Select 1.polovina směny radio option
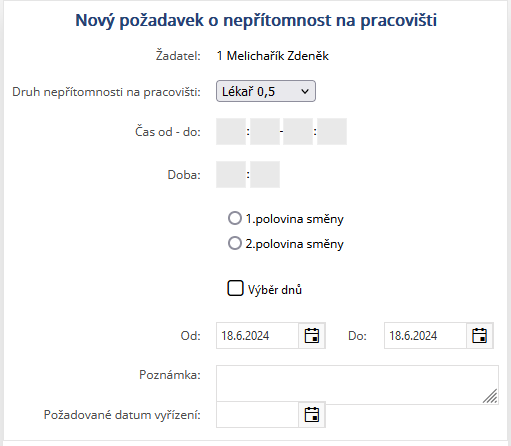 (235, 219)
